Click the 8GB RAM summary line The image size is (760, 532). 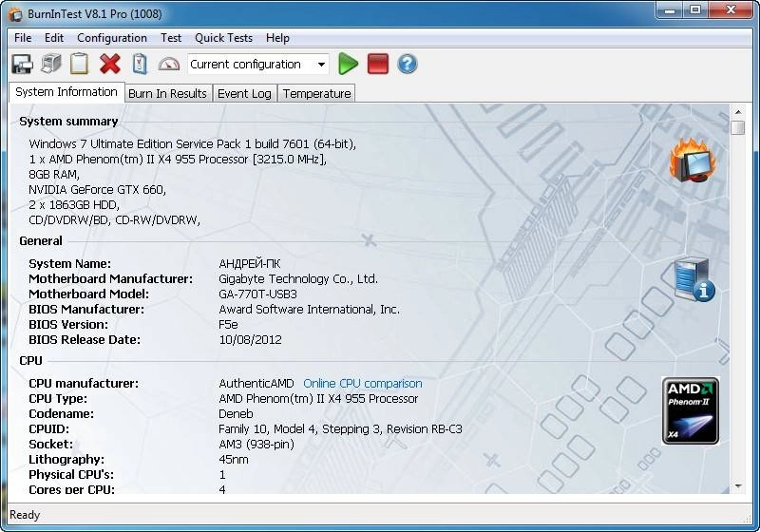pos(54,175)
